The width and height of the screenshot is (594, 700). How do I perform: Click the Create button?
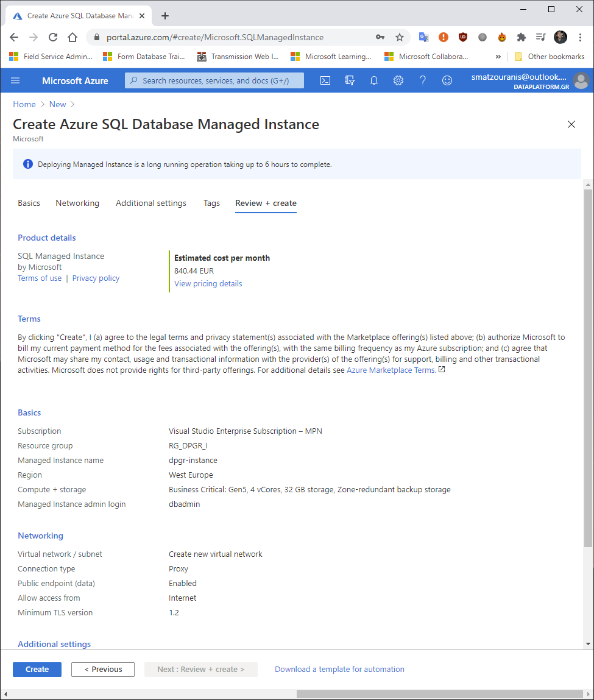(37, 669)
